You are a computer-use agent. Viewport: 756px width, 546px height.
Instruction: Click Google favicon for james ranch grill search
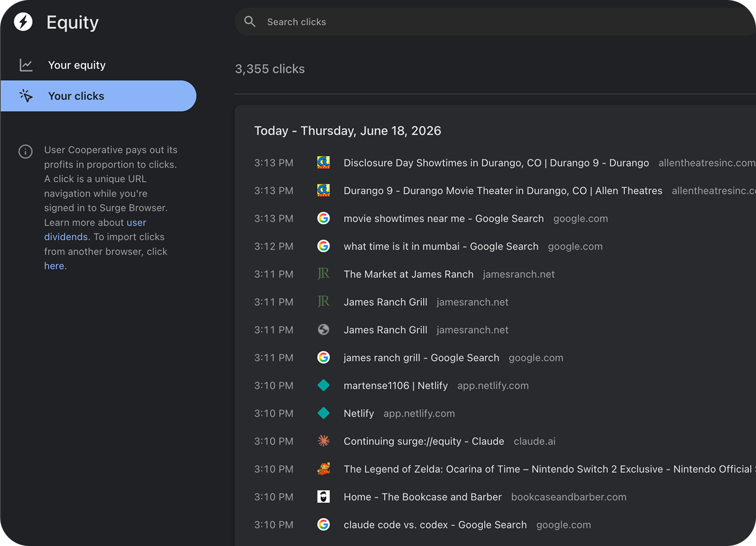click(324, 357)
